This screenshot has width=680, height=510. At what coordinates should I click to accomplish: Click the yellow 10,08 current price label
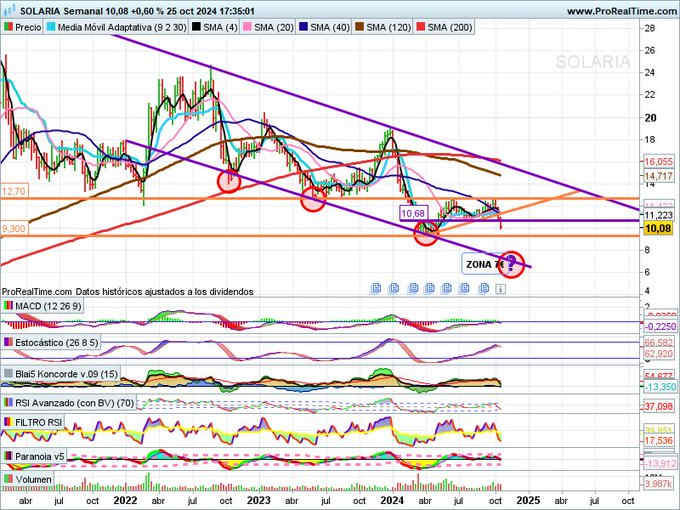click(x=658, y=228)
